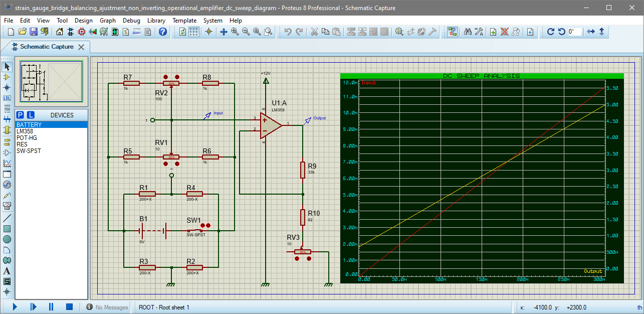Toggle the grid display button
Image resolution: width=644 pixels, height=314 pixels.
[x=193, y=32]
